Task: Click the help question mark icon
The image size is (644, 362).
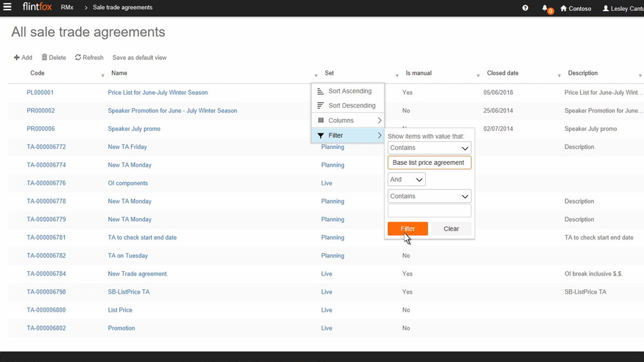Action: click(526, 8)
